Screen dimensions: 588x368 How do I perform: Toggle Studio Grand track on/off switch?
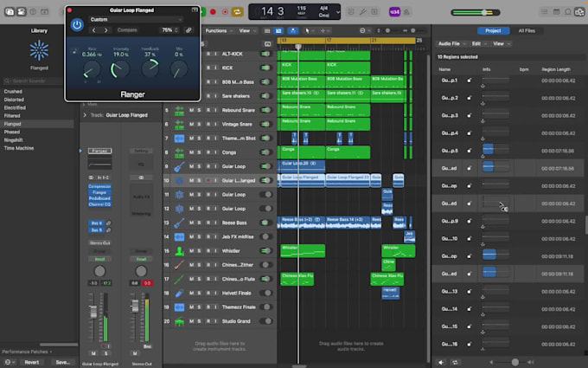click(265, 321)
